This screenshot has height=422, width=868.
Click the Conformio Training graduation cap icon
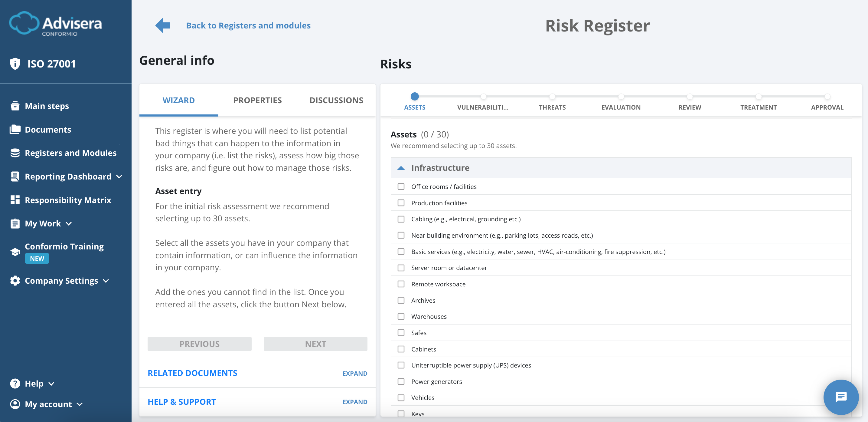(x=15, y=252)
